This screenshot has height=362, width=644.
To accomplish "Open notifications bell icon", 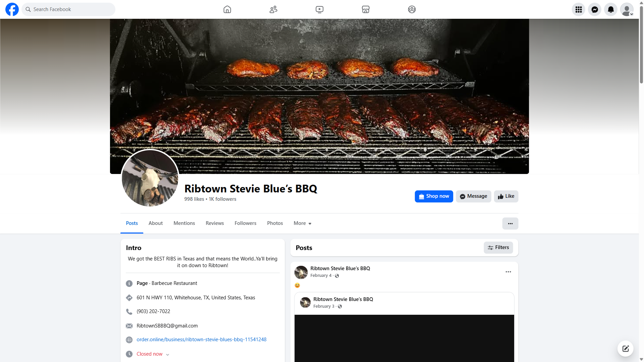I will (x=610, y=9).
